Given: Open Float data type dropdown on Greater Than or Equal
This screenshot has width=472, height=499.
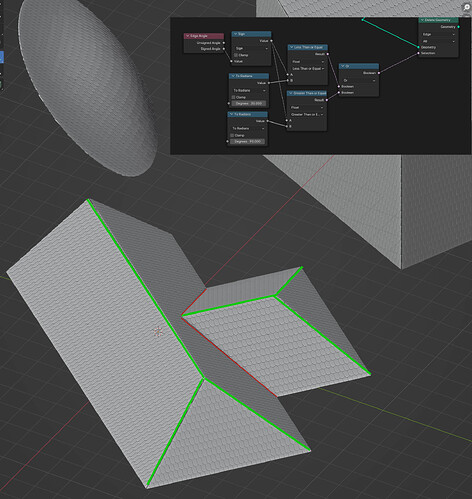Looking at the screenshot, I should coord(307,107).
